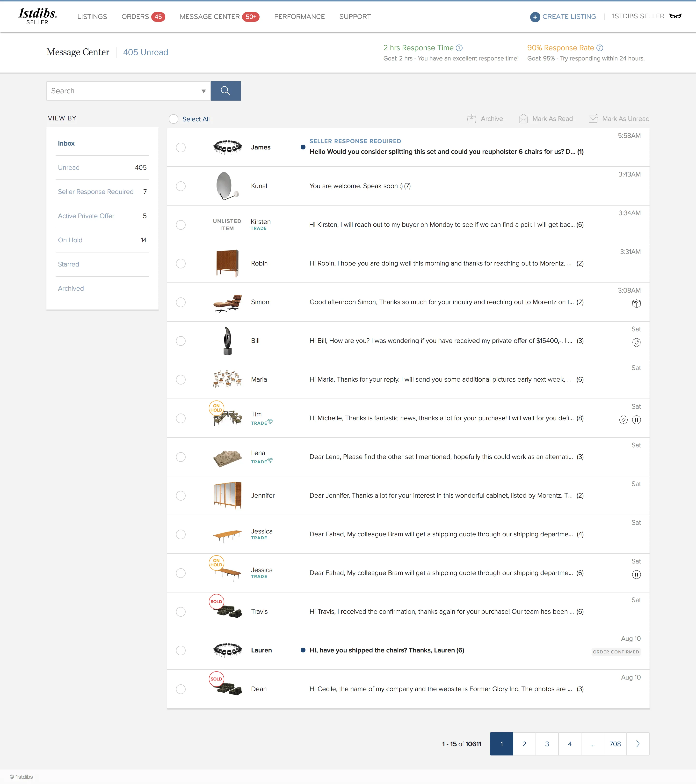The height and width of the screenshot is (784, 696).
Task: Click the package icon in Simon's row
Action: tap(636, 304)
